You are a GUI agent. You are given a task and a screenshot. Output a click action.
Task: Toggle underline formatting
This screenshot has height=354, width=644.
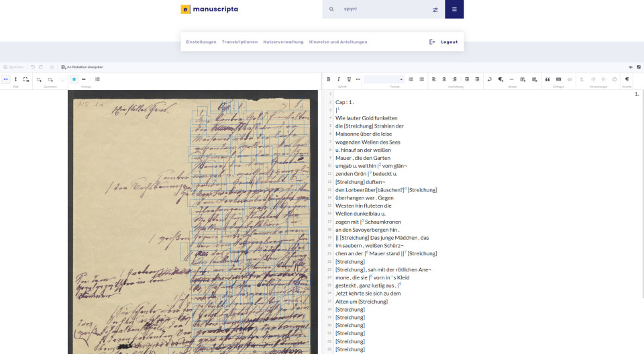[x=349, y=79]
